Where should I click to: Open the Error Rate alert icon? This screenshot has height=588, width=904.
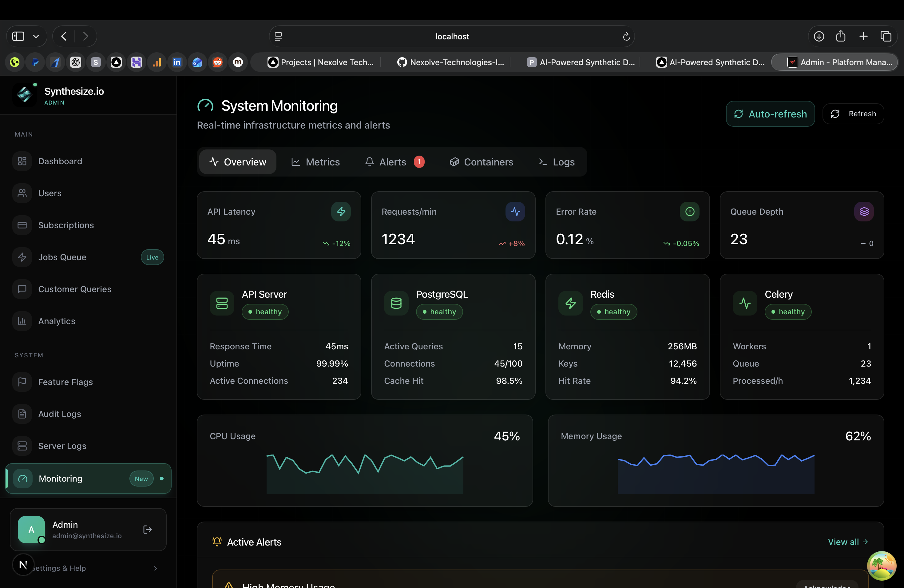pos(689,212)
